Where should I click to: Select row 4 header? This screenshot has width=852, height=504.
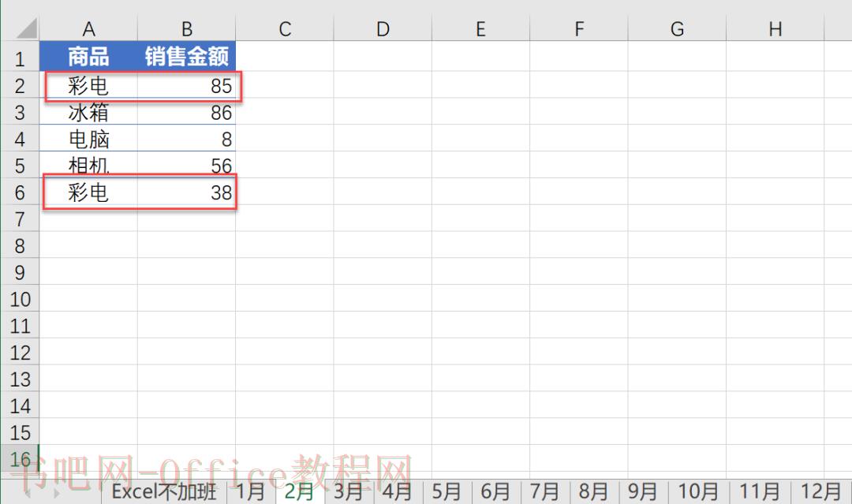click(x=20, y=138)
